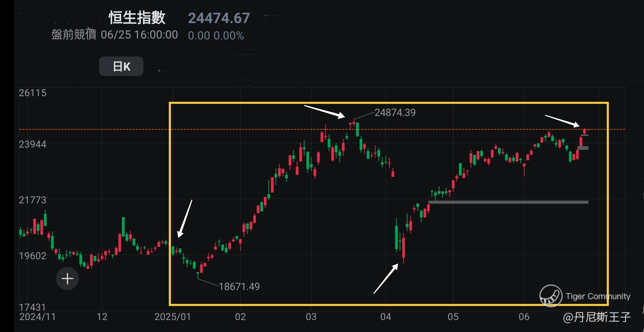The height and width of the screenshot is (332, 644).
Task: Click the 恒生指數 index title
Action: click(x=137, y=18)
